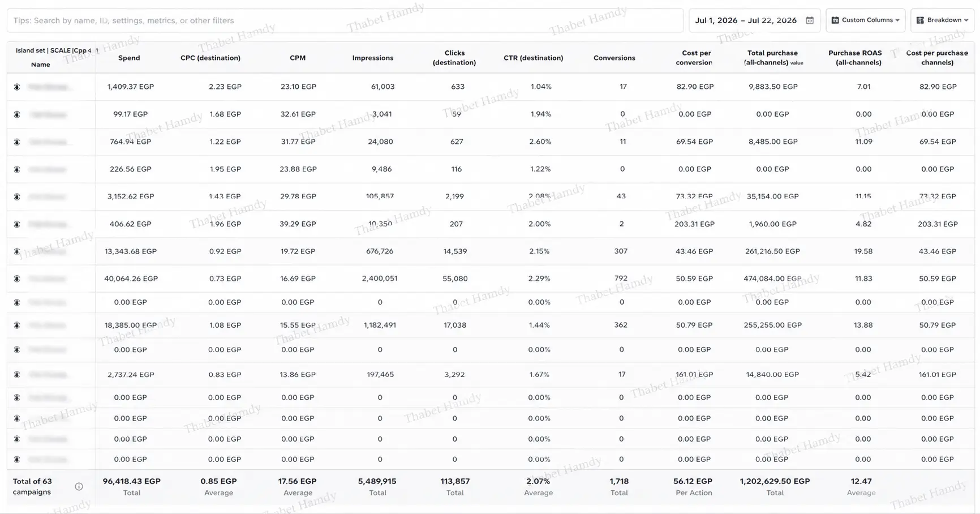Expand the Breakdown dropdown
This screenshot has width=980, height=514.
click(x=942, y=20)
